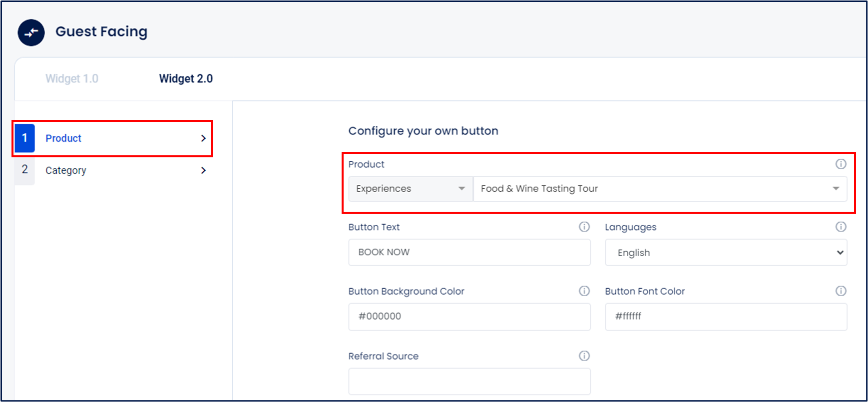Open the Experiences product type dropdown
Viewport: 868px width, 402px height.
(x=411, y=189)
